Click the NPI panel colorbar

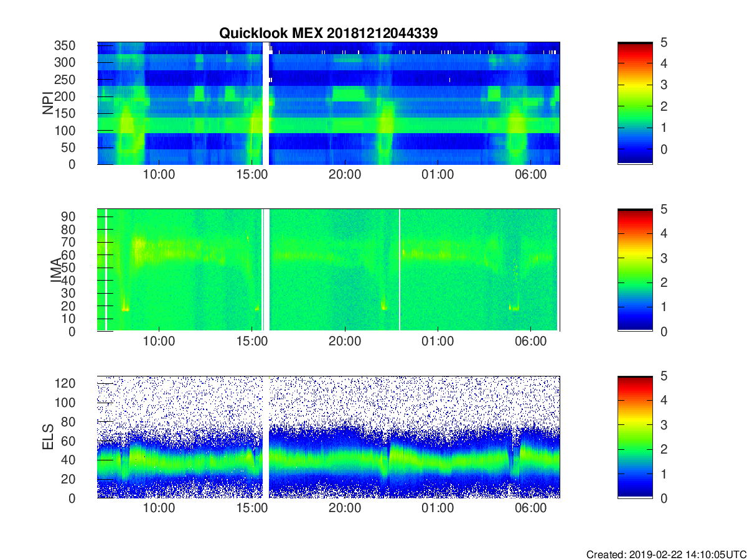pos(635,103)
